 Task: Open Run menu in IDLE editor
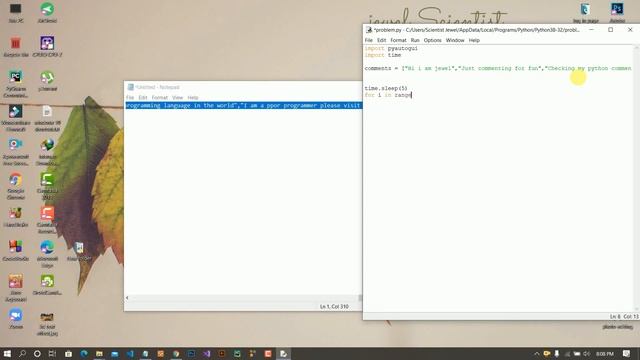[415, 40]
